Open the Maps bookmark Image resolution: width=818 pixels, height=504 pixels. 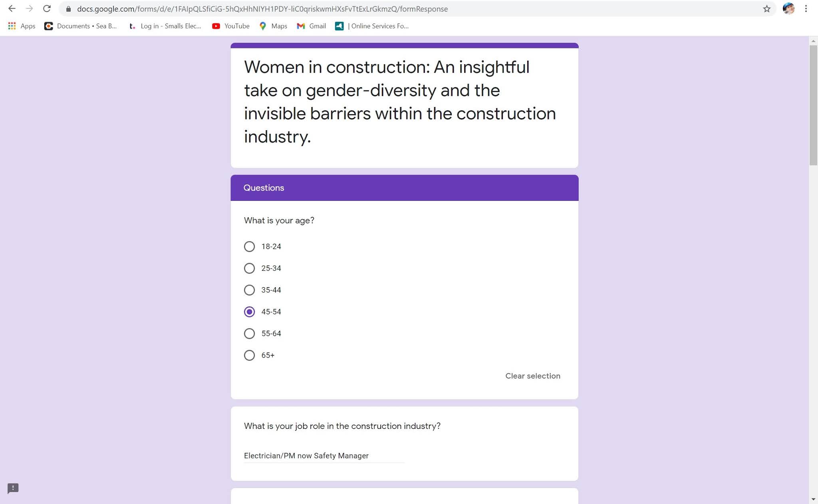coord(273,26)
